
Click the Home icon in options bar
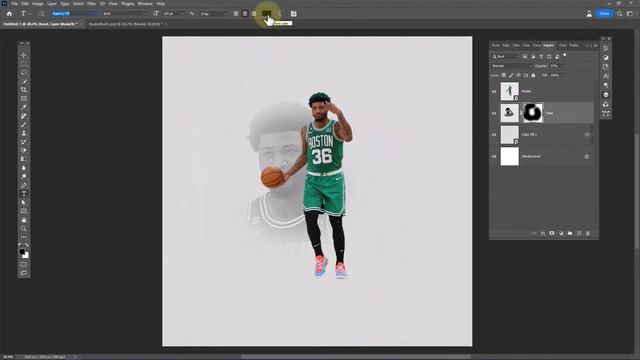tap(9, 13)
